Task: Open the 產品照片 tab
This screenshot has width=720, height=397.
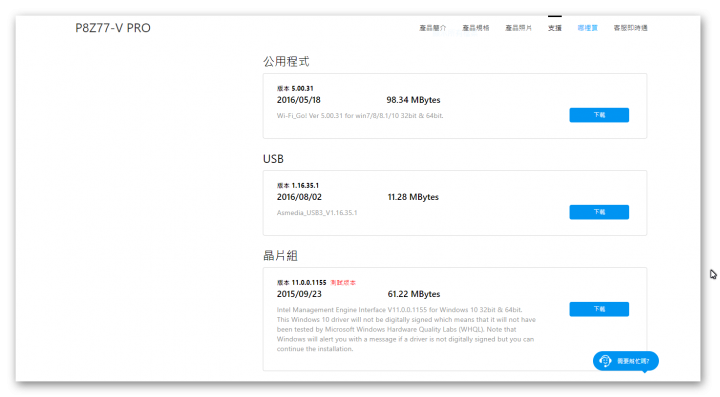Action: pos(518,28)
